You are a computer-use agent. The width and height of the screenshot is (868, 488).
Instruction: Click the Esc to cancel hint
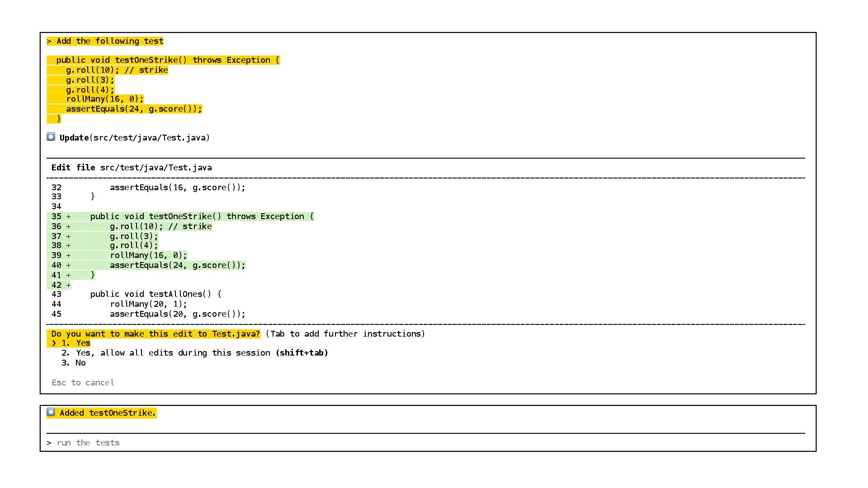tap(83, 383)
